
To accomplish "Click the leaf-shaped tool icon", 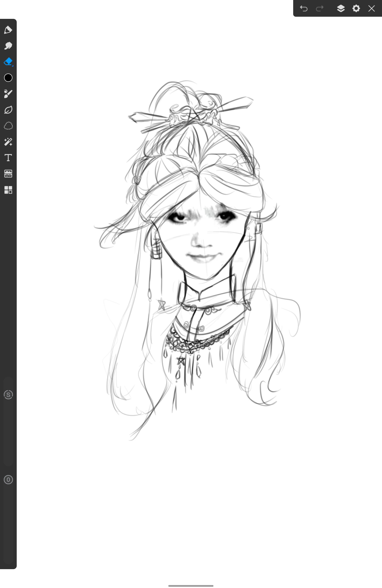I will point(8,110).
